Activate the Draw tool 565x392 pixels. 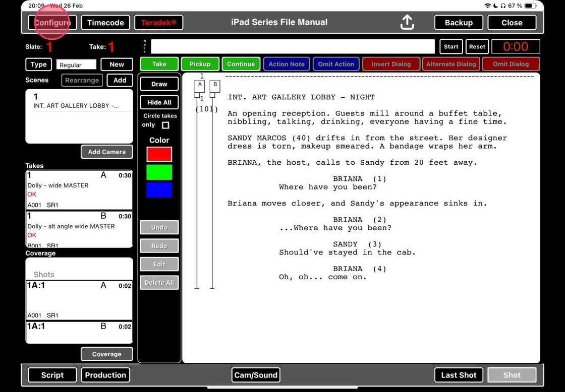(x=159, y=84)
